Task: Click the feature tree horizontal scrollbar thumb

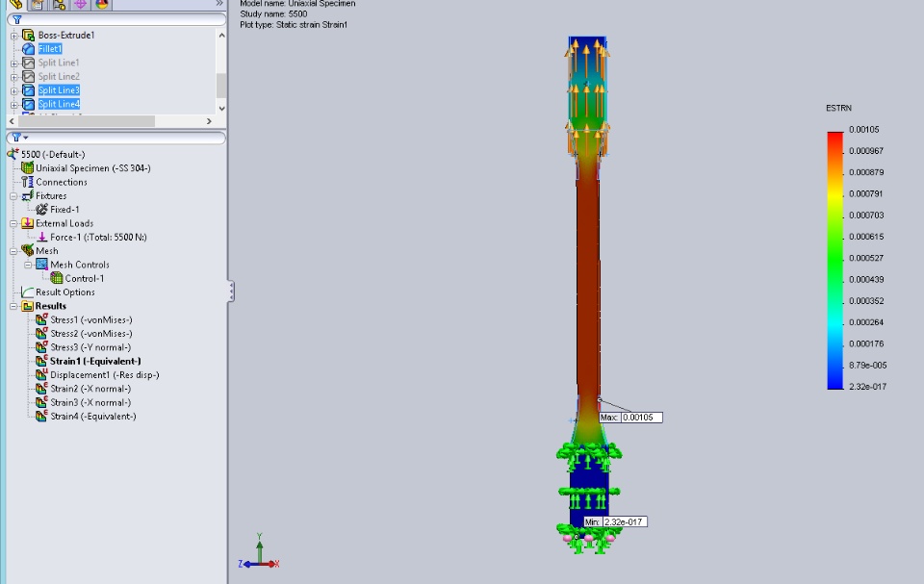Action: (87, 121)
